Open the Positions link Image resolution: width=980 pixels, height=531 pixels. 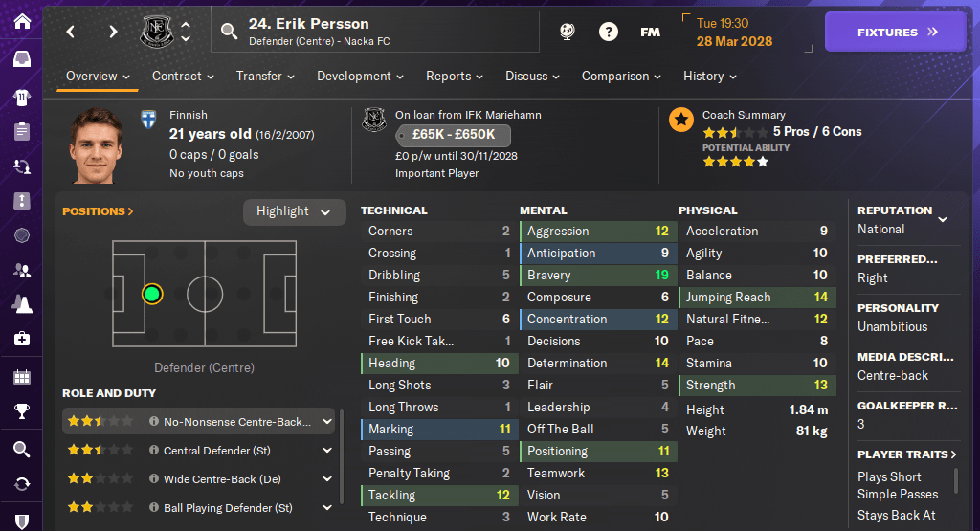click(x=98, y=211)
